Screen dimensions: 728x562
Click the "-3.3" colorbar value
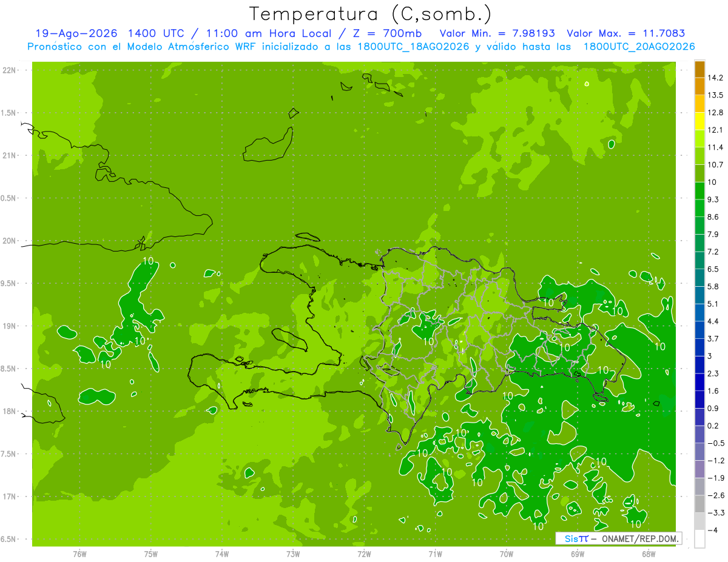coord(716,513)
